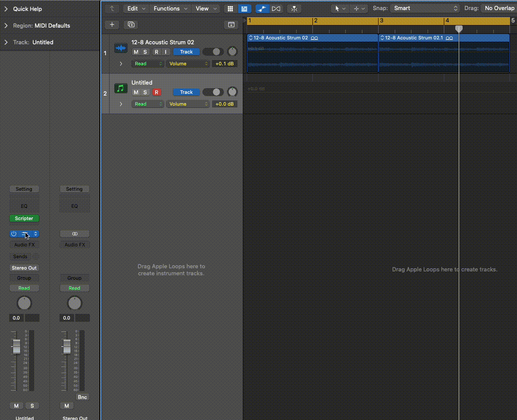517x420 pixels.
Task: Open the instrument slot settings sliders icon
Action: (x=25, y=234)
